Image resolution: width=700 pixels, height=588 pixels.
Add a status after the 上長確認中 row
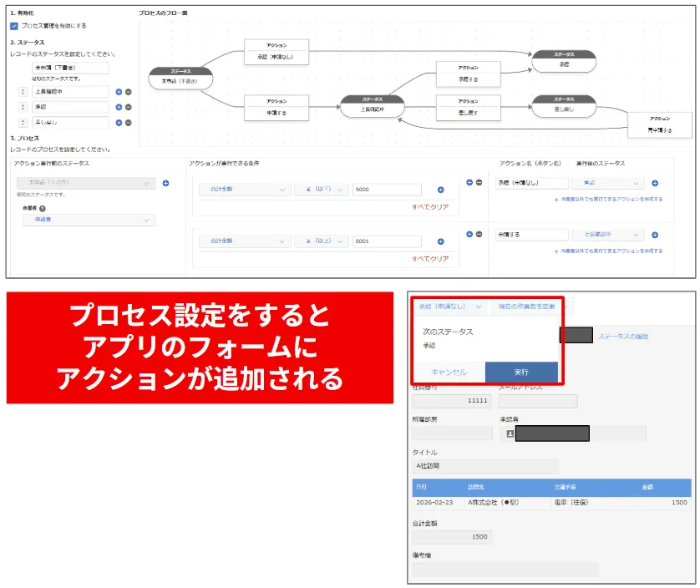coord(119,92)
